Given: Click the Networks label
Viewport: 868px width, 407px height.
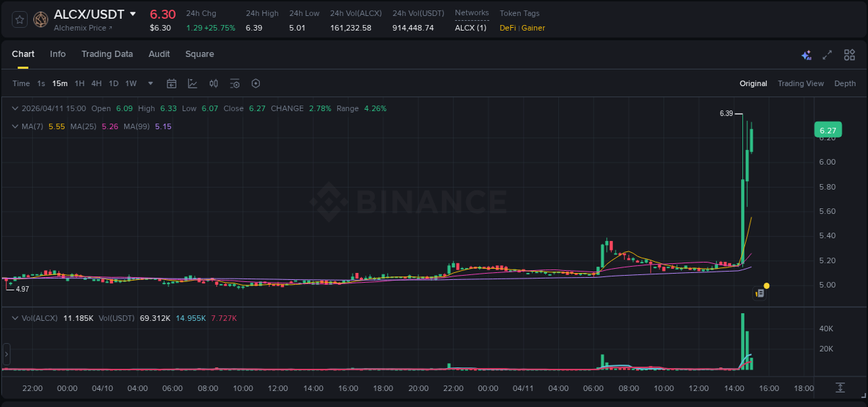Looking at the screenshot, I should [x=471, y=13].
